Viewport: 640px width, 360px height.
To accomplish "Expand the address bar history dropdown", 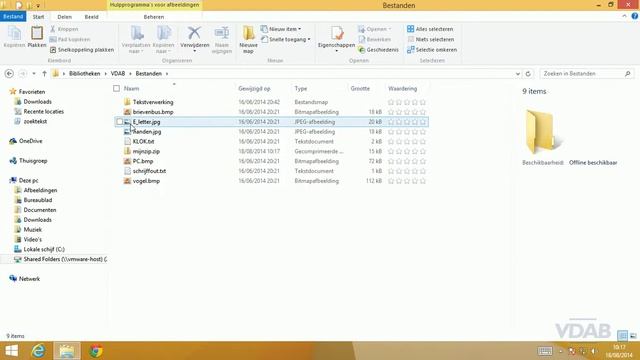I will tap(518, 74).
